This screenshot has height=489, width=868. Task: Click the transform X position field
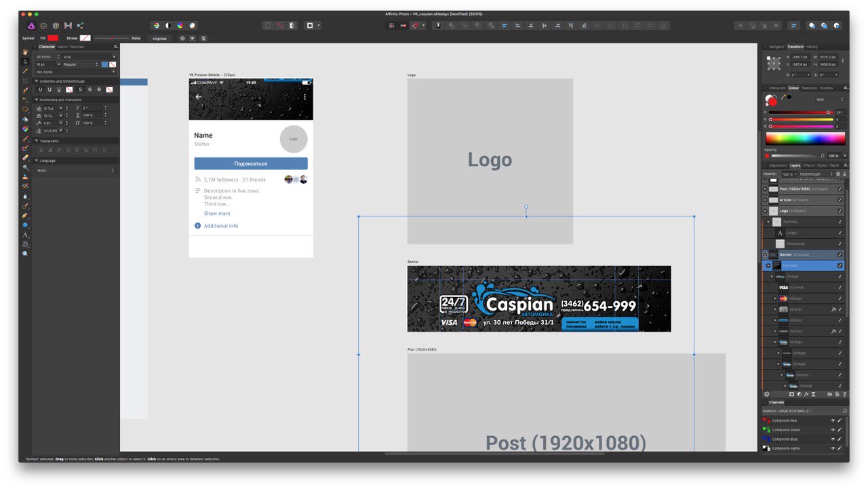(800, 58)
